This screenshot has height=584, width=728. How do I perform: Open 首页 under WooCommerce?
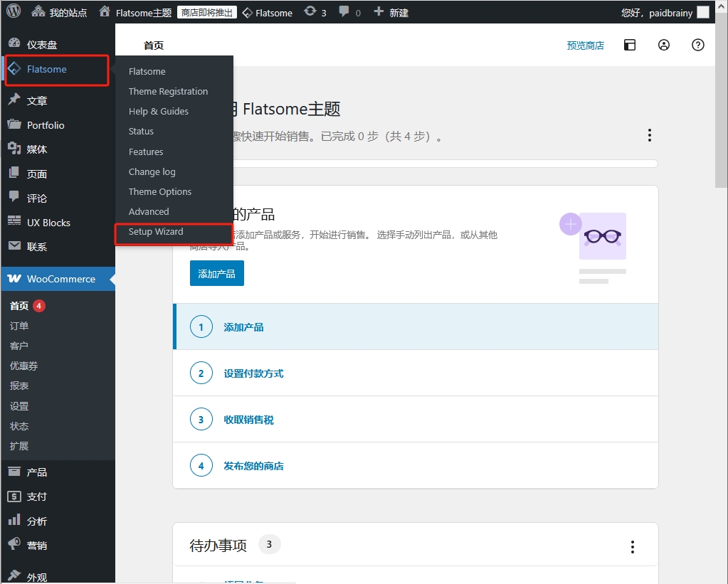pyautogui.click(x=19, y=305)
